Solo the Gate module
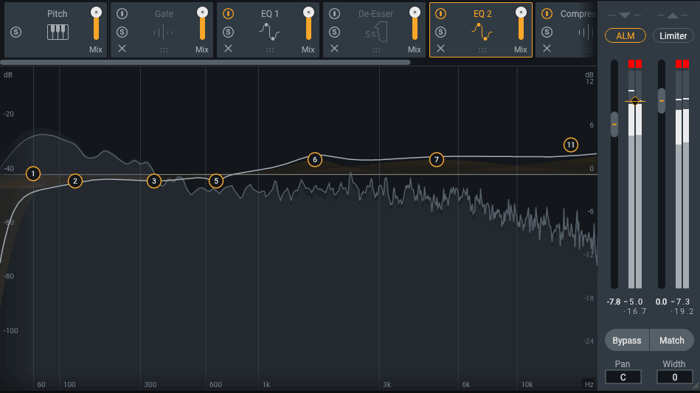The height and width of the screenshot is (393, 700). coord(122,32)
